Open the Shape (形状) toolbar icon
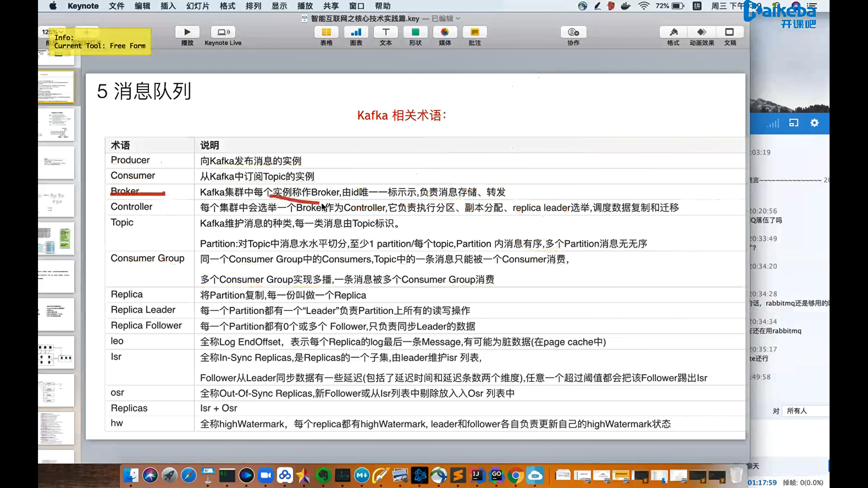This screenshot has height=488, width=868. 415,32
